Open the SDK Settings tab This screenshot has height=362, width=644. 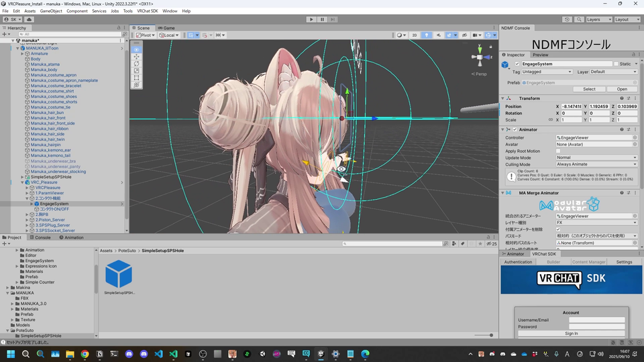coord(624,262)
